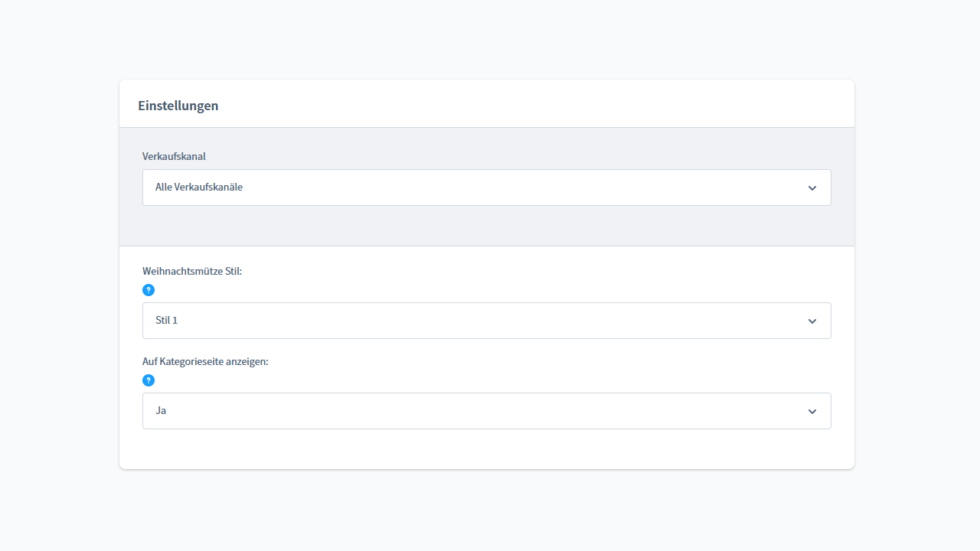980x551 pixels.
Task: Click the white header bar beside Einstellungen
Action: 536,104
